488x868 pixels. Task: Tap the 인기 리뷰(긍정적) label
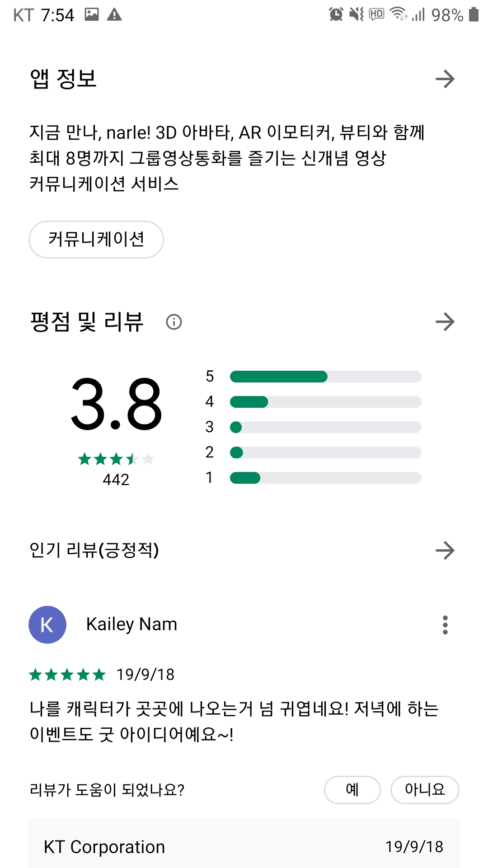pos(94,550)
